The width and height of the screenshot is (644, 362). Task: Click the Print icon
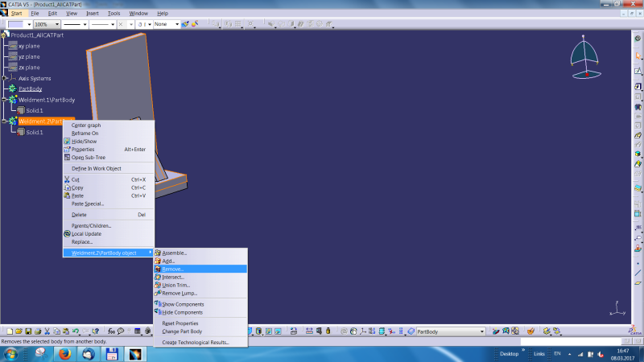pos(38,331)
